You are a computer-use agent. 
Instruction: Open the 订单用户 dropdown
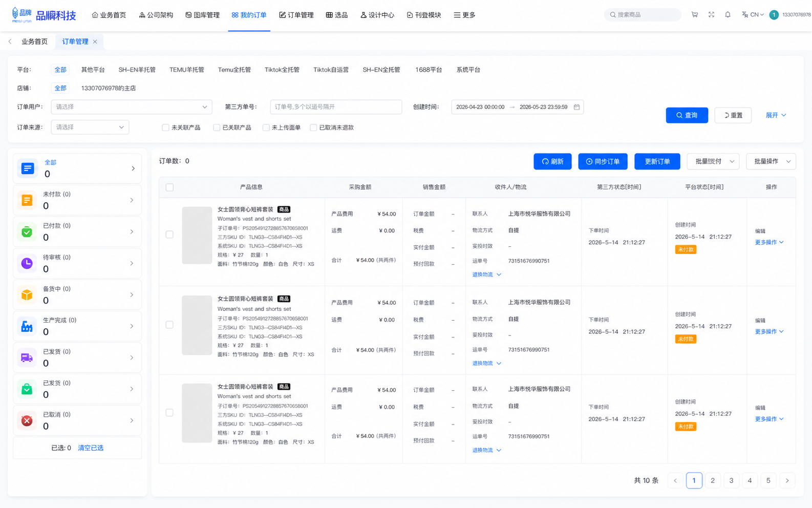click(132, 107)
